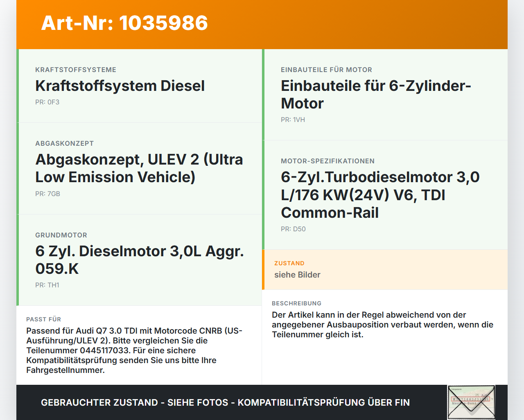Image resolution: width=524 pixels, height=420 pixels.
Task: Select Kraftstoffsystem Diesel title
Action: 120,86
